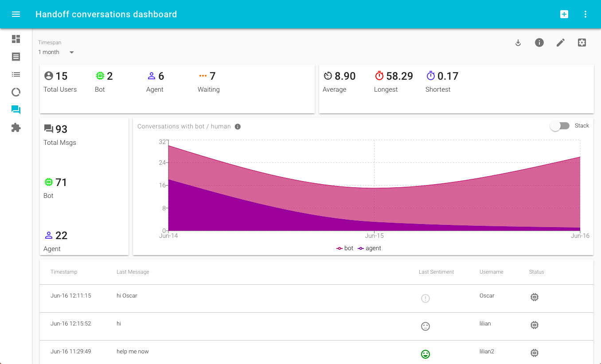Select the list view sidebar icon

[x=16, y=74]
